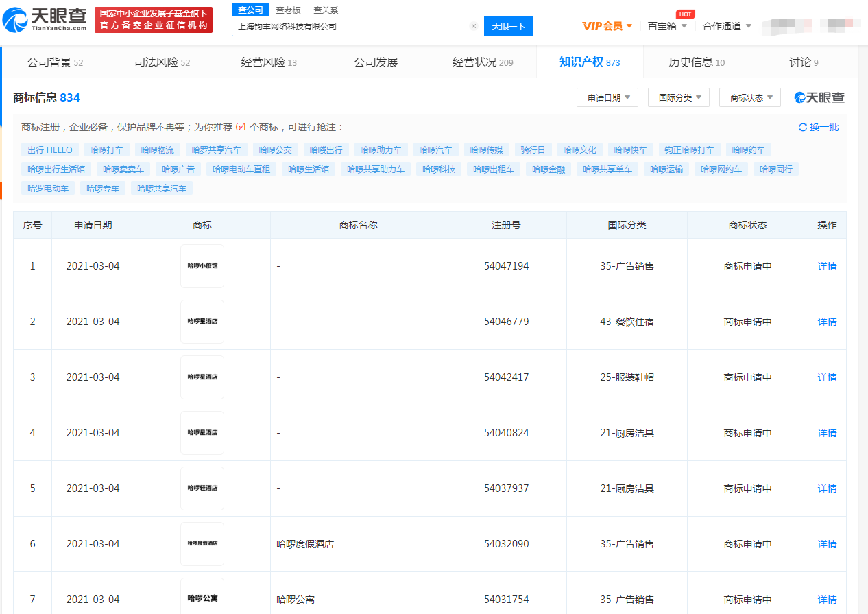The height and width of the screenshot is (614, 868).
Task: Open the 国际分类 filter dropdown
Action: pos(679,97)
